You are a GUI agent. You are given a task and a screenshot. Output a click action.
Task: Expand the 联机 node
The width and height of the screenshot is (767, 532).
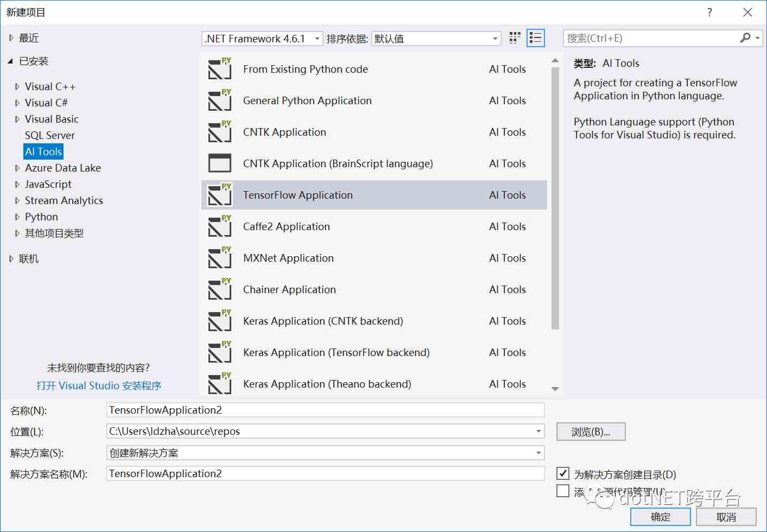[11, 259]
